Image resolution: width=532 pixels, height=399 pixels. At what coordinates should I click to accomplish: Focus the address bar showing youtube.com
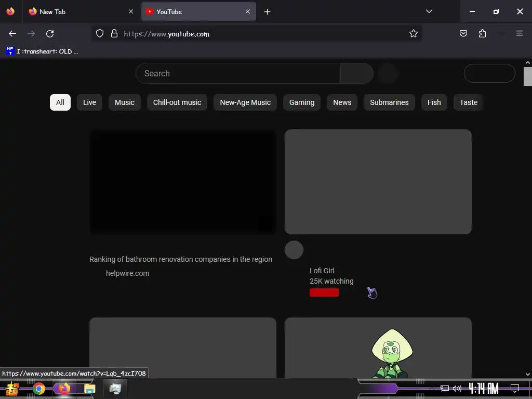[x=257, y=34]
